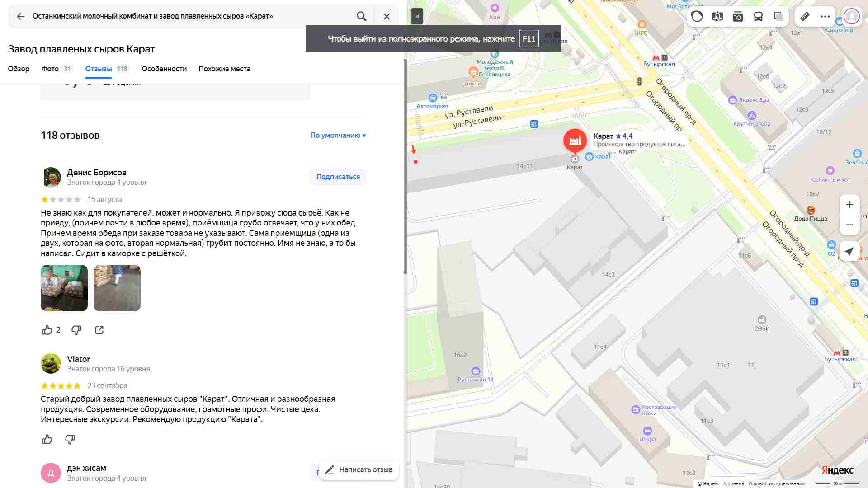Zoom in the map with plus button
This screenshot has height=488, width=868.
849,205
